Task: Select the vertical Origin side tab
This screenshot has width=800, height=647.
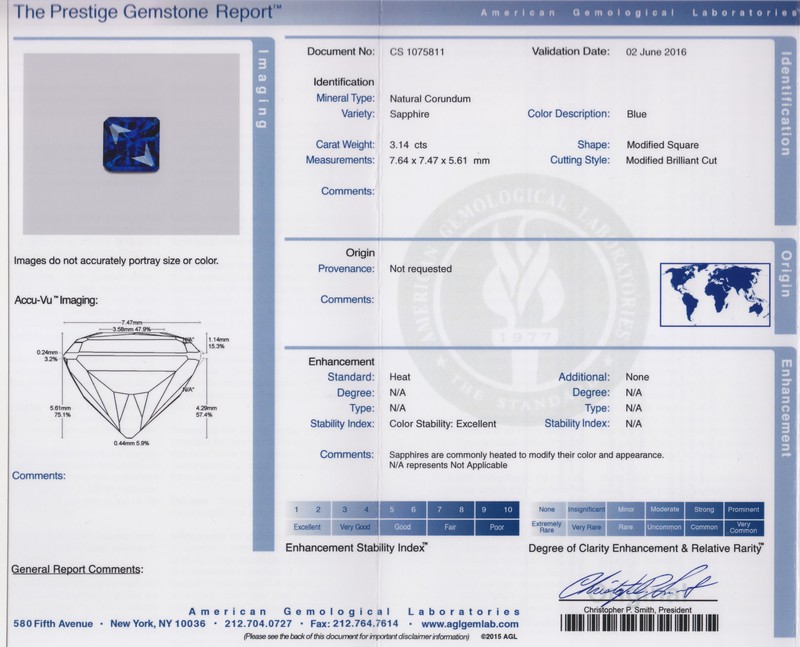Action: pos(785,270)
